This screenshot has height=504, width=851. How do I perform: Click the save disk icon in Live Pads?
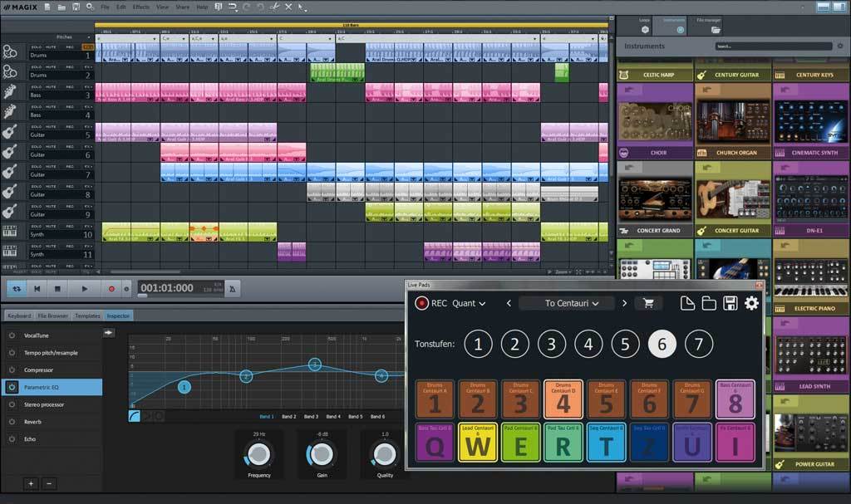730,303
